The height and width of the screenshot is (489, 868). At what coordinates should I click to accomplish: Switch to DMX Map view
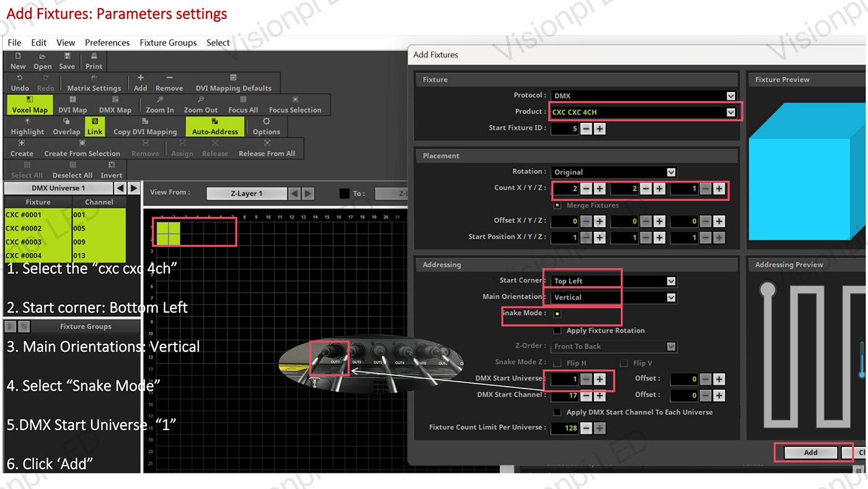click(115, 105)
